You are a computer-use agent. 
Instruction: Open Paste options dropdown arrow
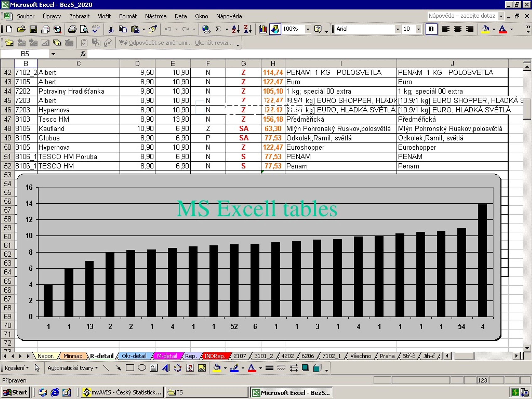pyautogui.click(x=144, y=29)
